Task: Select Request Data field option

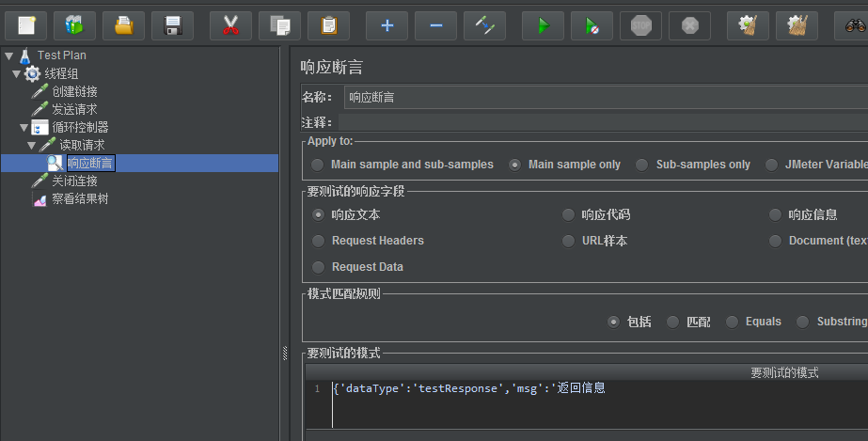Action: coord(318,267)
